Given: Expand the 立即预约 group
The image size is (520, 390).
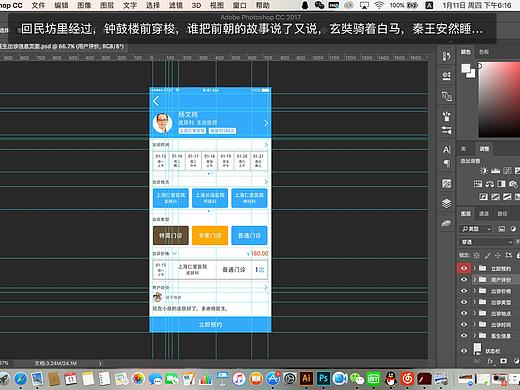Looking at the screenshot, I should (x=475, y=268).
